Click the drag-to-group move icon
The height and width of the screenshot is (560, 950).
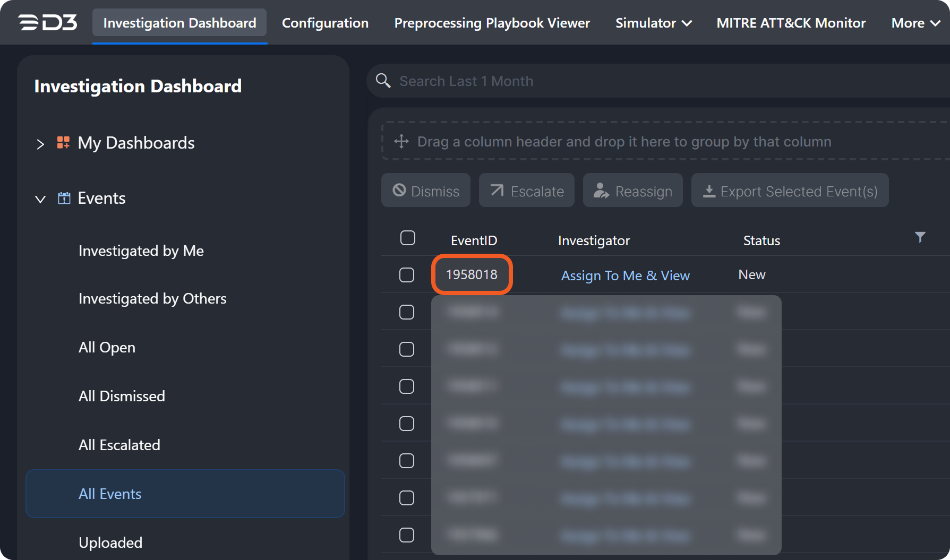tap(401, 142)
